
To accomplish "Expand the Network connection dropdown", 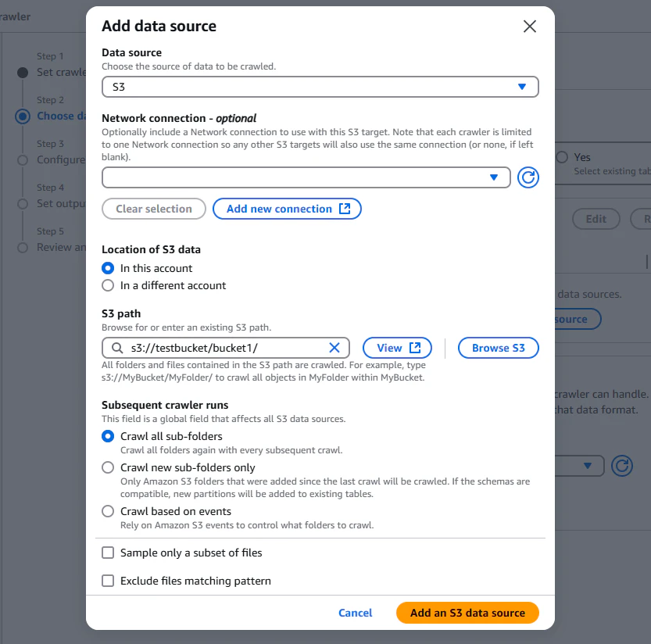I will [306, 177].
